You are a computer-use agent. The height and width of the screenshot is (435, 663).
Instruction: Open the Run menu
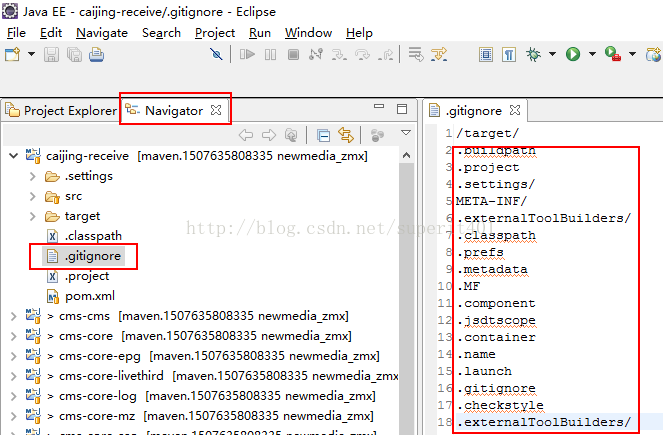pos(260,33)
